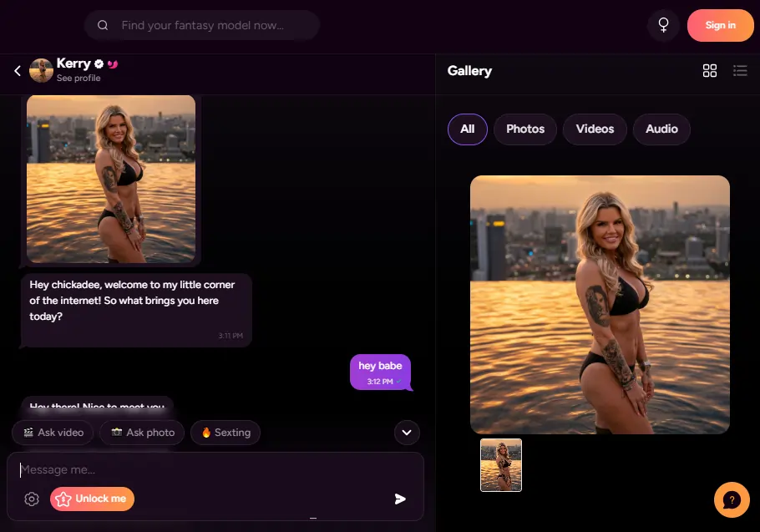760x532 pixels.
Task: Switch gallery to list view
Action: coord(740,71)
